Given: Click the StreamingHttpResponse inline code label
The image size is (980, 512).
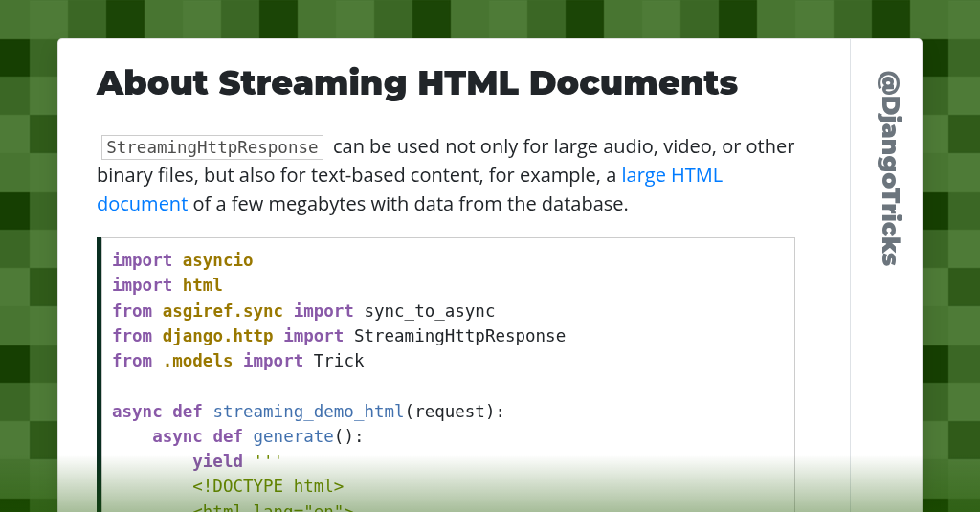Looking at the screenshot, I should coord(212,147).
